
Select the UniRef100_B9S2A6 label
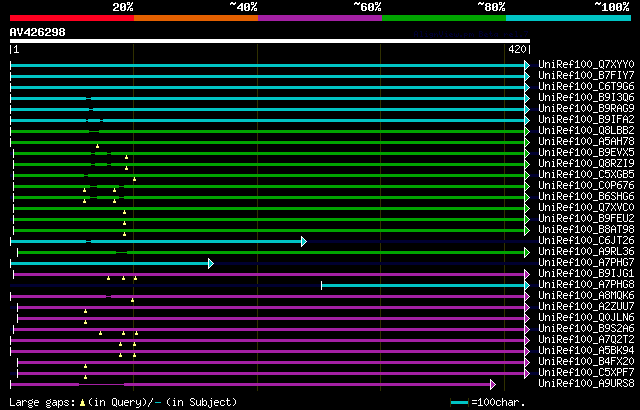tap(586, 329)
